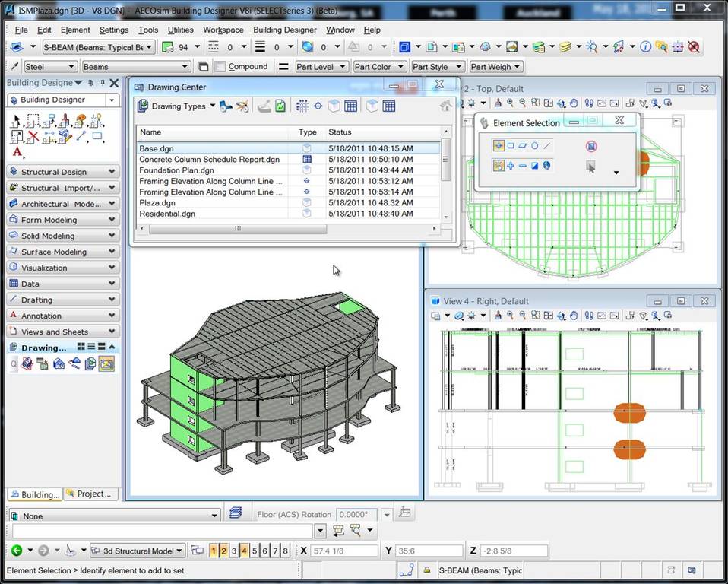Screen dimensions: 728x584
Task: Toggle view 5 button
Action: (255, 551)
